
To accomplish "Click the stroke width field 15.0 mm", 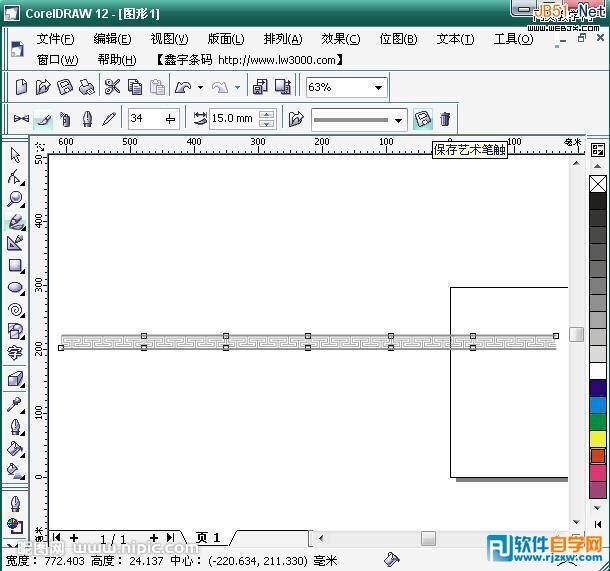I will [x=233, y=119].
